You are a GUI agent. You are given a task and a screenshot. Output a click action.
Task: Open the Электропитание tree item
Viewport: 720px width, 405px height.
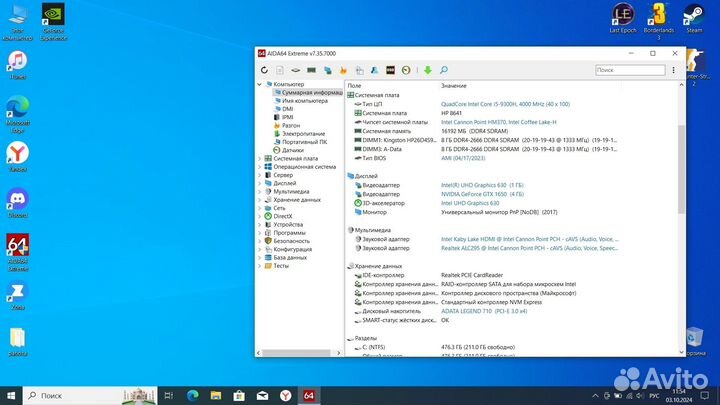pos(304,134)
